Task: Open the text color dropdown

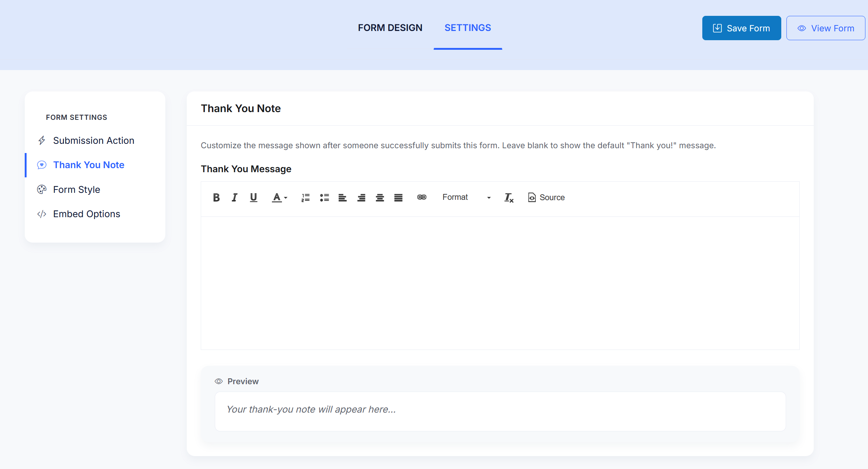Action: (x=279, y=198)
